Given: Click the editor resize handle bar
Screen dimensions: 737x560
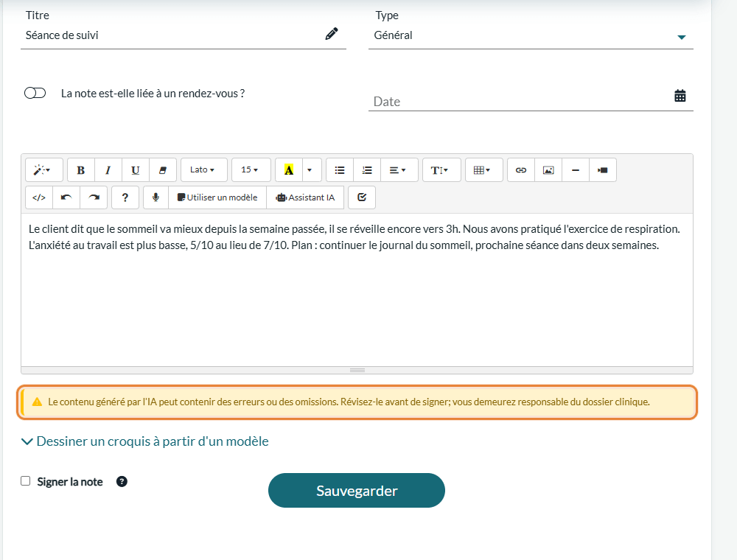Looking at the screenshot, I should [357, 370].
